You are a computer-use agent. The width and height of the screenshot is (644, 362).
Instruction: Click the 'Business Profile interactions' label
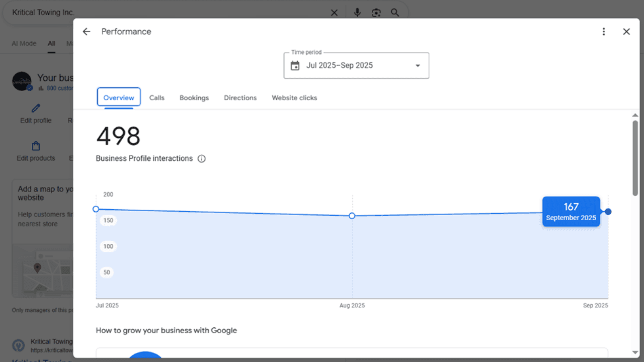[144, 158]
